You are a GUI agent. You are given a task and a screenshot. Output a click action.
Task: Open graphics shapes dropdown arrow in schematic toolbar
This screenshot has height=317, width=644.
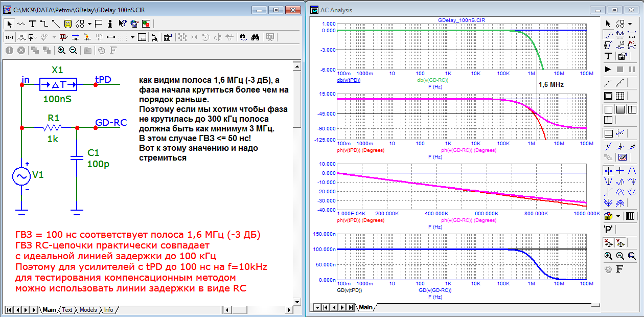pyautogui.click(x=89, y=24)
